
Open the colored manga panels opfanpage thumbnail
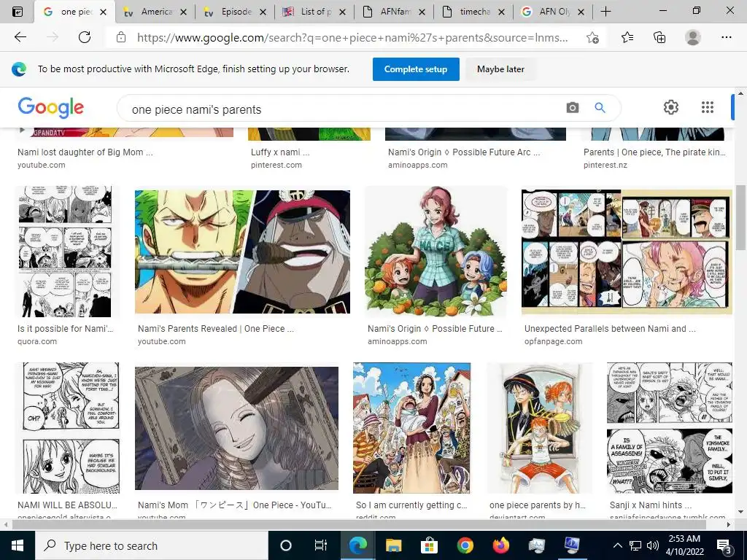[x=627, y=252]
